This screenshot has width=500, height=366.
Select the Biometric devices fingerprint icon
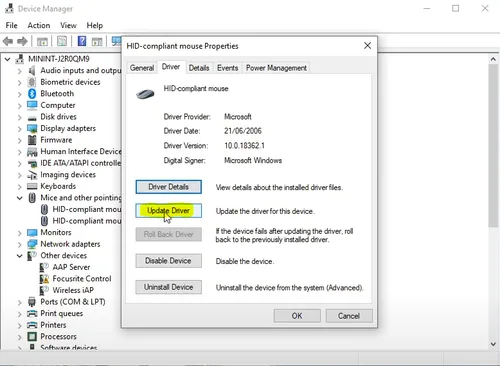point(32,82)
